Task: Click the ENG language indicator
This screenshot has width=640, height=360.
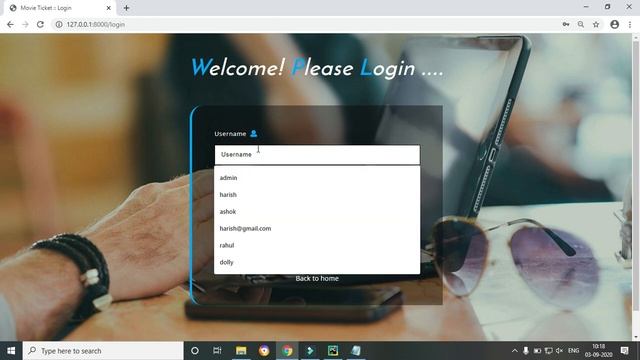Action: 573,351
